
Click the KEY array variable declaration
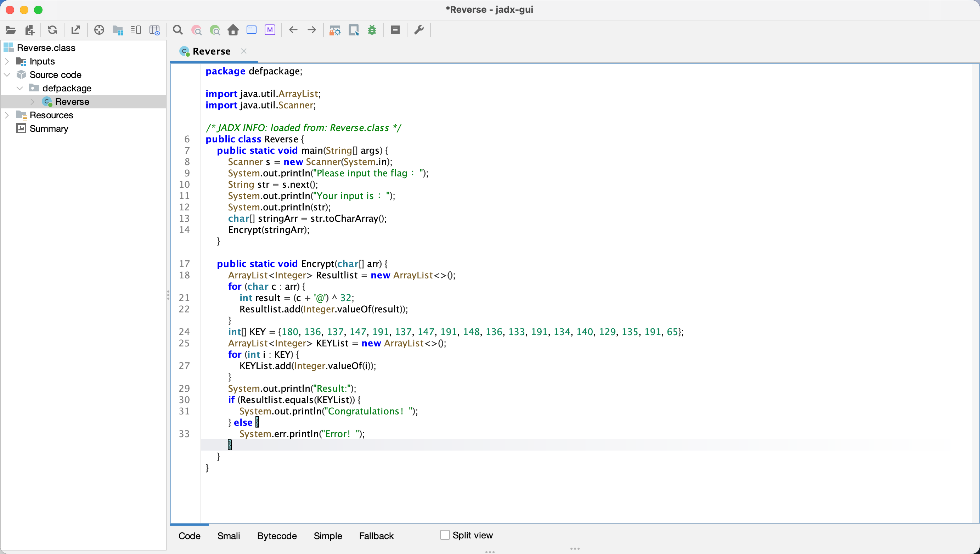click(x=257, y=332)
